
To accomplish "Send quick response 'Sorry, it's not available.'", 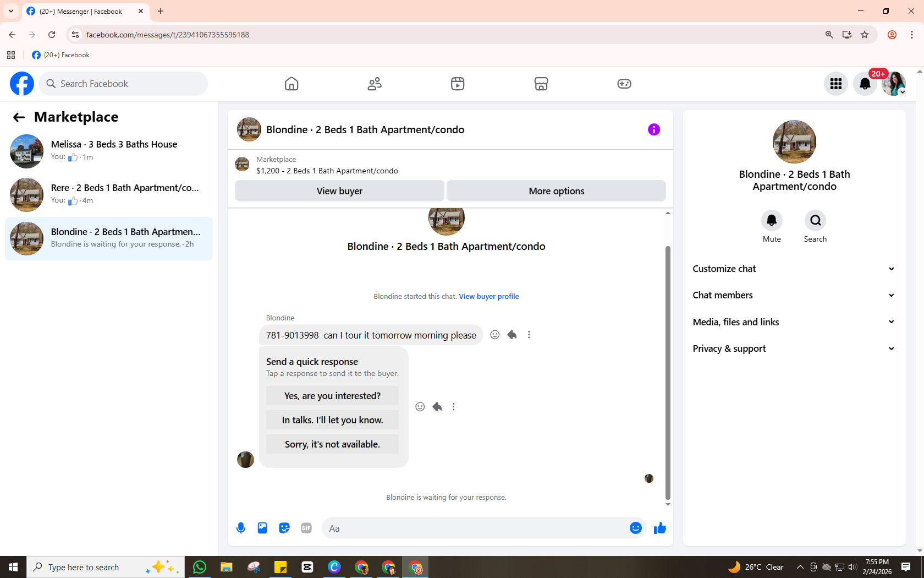I will click(332, 444).
